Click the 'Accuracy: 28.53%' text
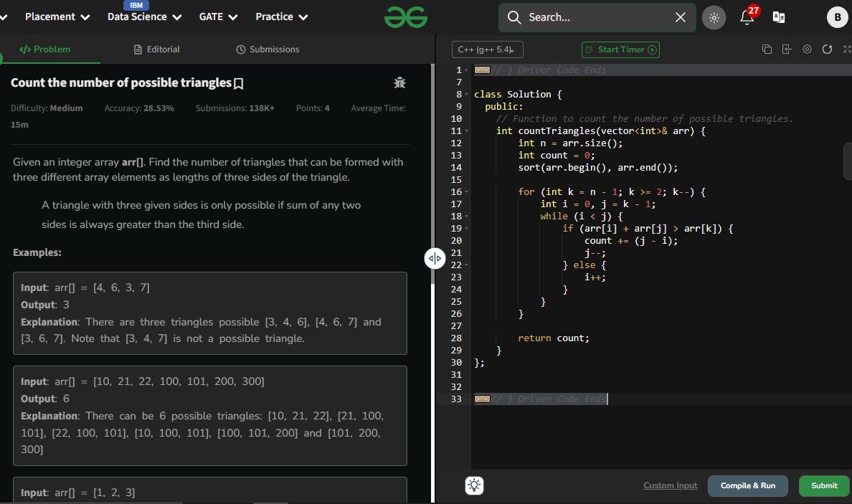852x504 pixels. 139,108
